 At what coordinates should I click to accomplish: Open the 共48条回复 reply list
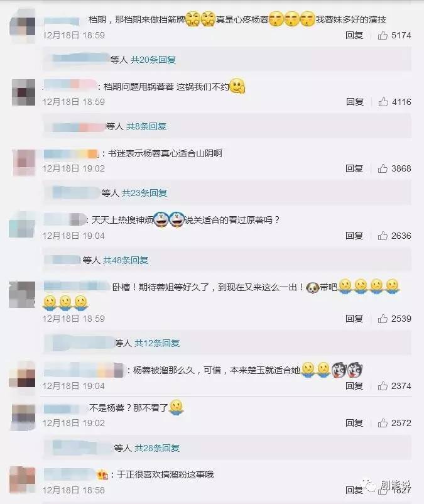click(x=126, y=260)
